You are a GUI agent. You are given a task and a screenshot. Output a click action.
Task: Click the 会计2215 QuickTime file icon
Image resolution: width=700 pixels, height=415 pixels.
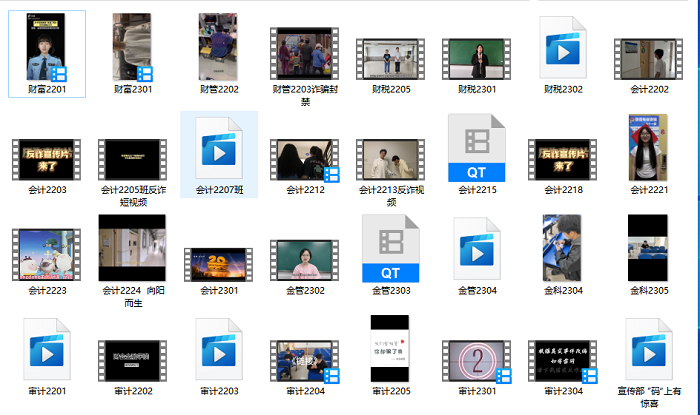coord(476,147)
